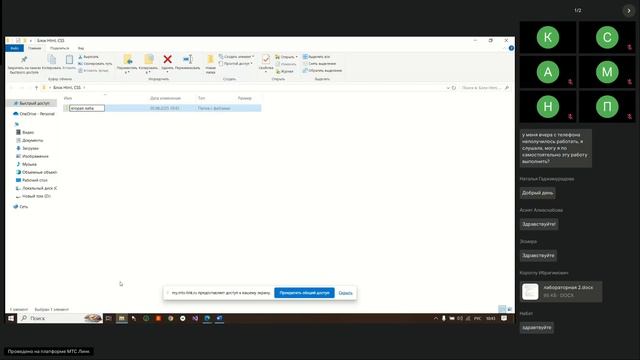Open Pictures (Изображения) in navigation pane

click(x=32, y=156)
